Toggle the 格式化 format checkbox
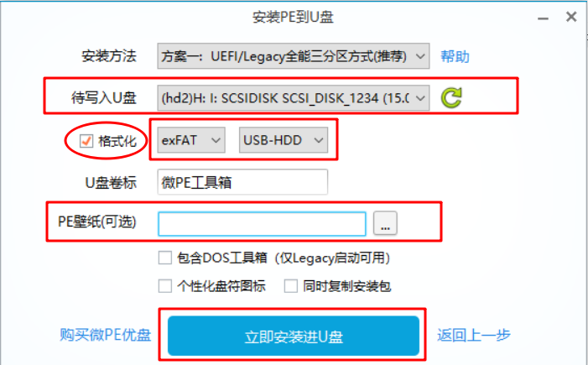This screenshot has width=588, height=365. [86, 141]
